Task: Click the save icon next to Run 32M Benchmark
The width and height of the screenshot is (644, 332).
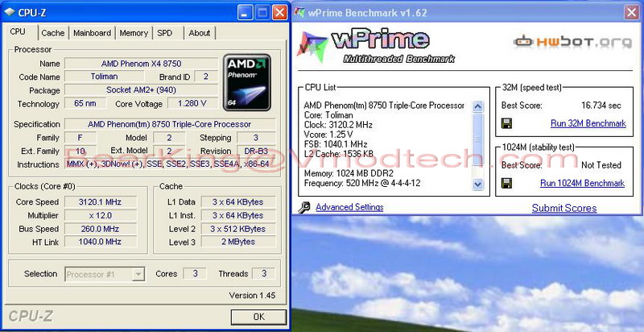Action: (x=507, y=123)
